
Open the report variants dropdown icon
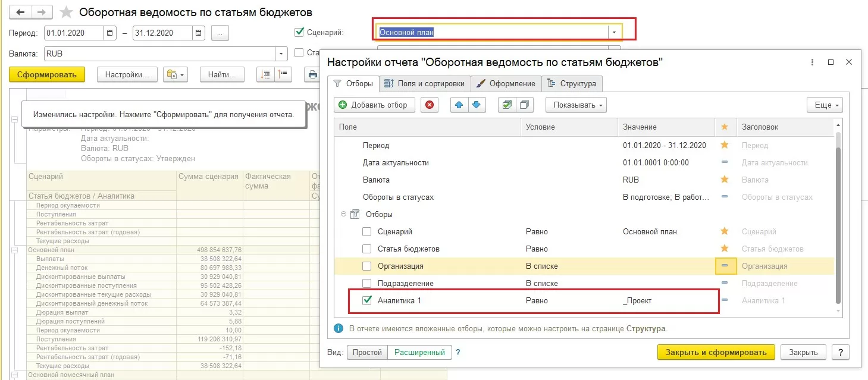point(176,74)
